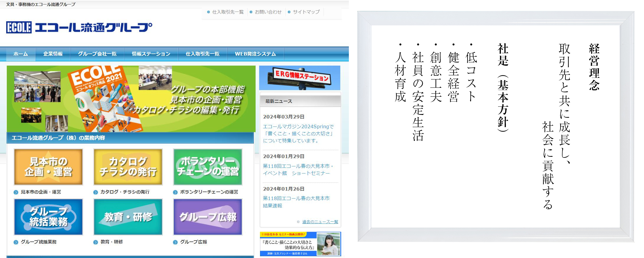Open the グループ統括業務 blue tile
Screen dimensions: 644x258
pyautogui.click(x=48, y=217)
